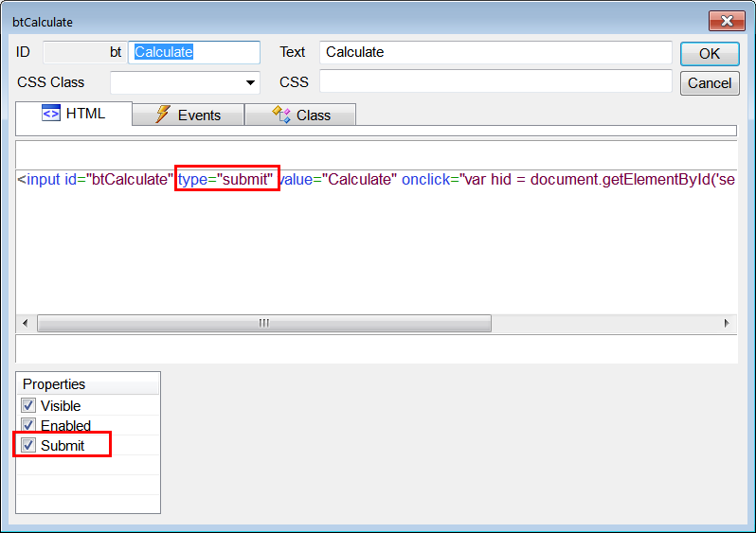Click the ID field containing Calculate

click(194, 52)
